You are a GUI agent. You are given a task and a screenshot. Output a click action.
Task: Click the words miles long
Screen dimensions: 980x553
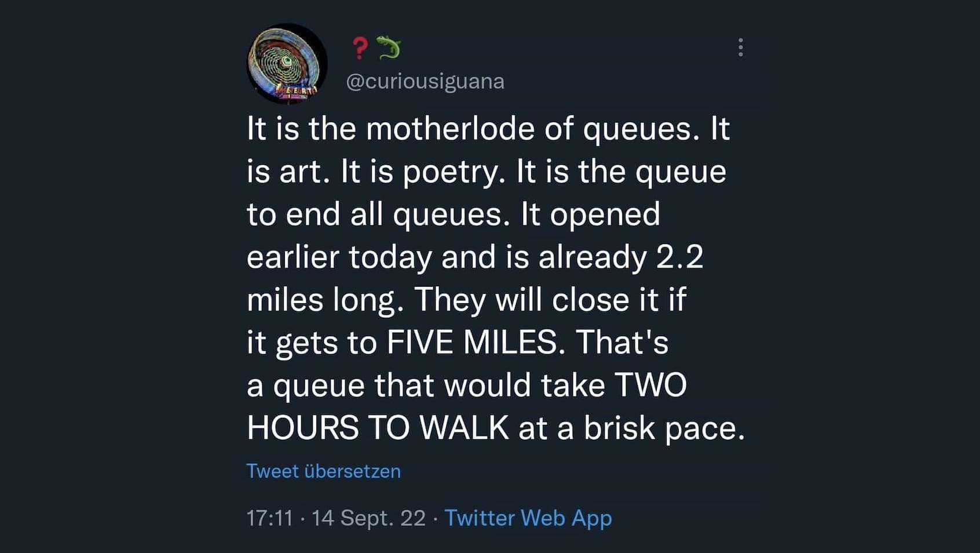[x=325, y=300]
